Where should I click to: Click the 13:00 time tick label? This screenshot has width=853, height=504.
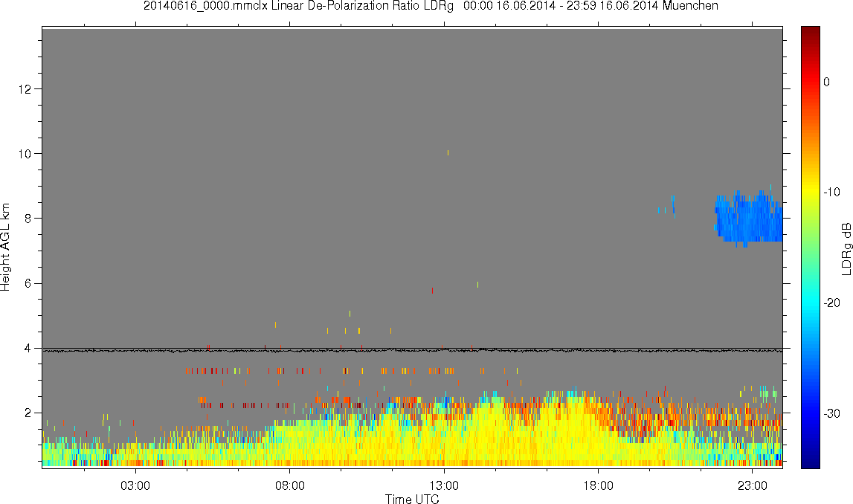444,485
